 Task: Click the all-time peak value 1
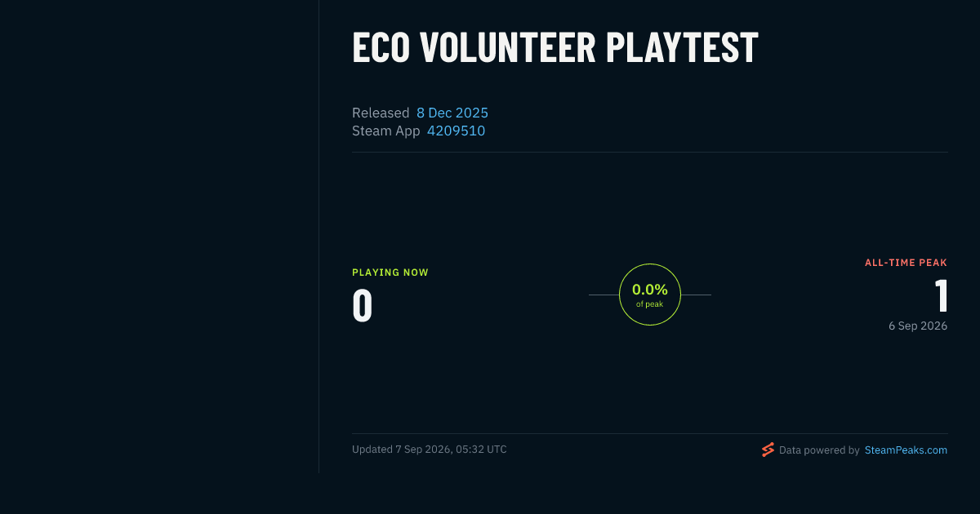coord(941,295)
